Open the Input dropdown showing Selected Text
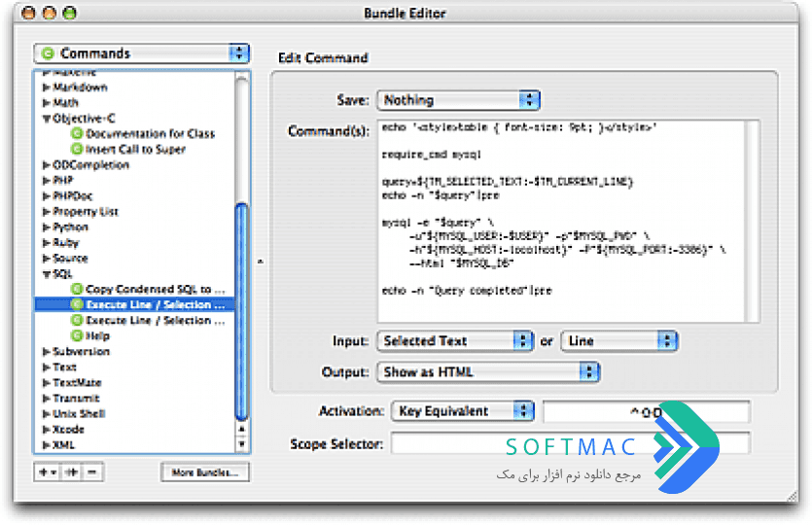This screenshot has height=525, width=812. coord(455,340)
